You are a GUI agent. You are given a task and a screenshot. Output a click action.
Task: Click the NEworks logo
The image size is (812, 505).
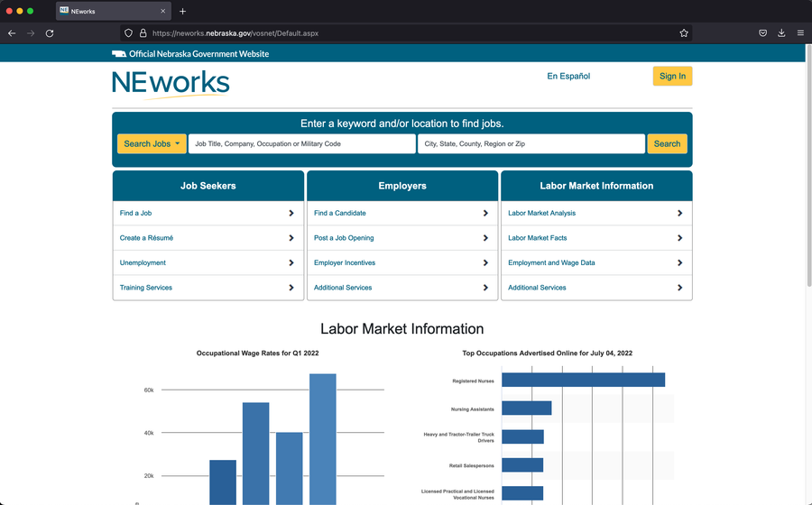[171, 83]
